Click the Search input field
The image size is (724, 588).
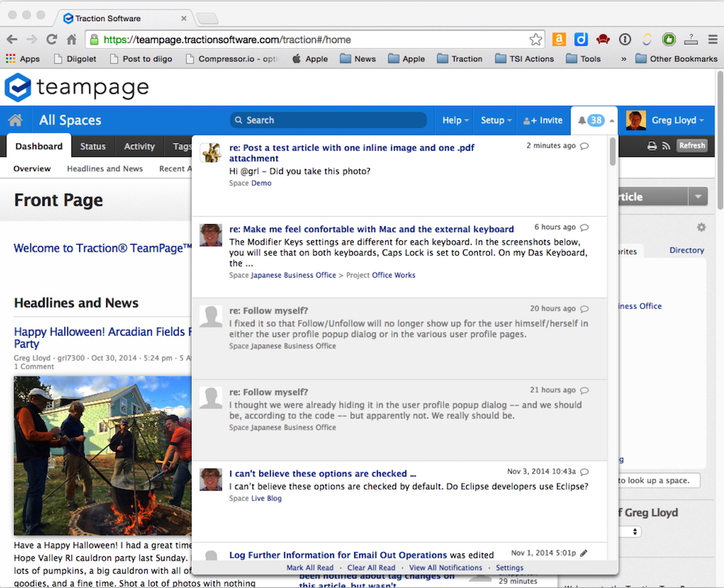click(329, 120)
